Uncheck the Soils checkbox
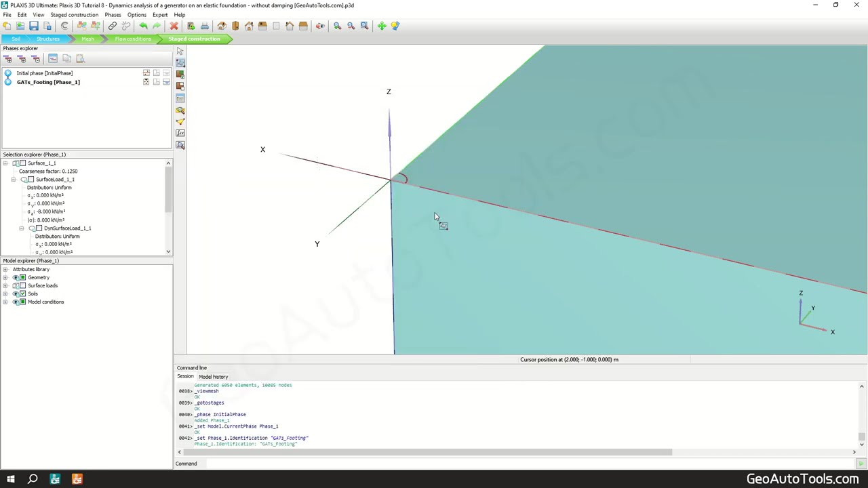 coord(22,294)
